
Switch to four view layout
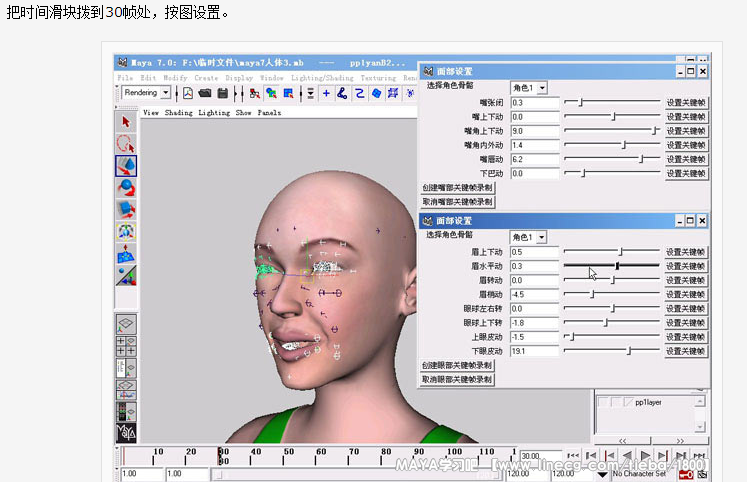point(126,346)
